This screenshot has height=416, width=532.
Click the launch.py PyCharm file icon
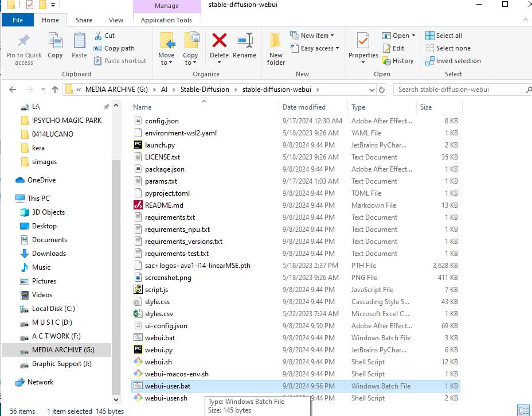(x=138, y=145)
